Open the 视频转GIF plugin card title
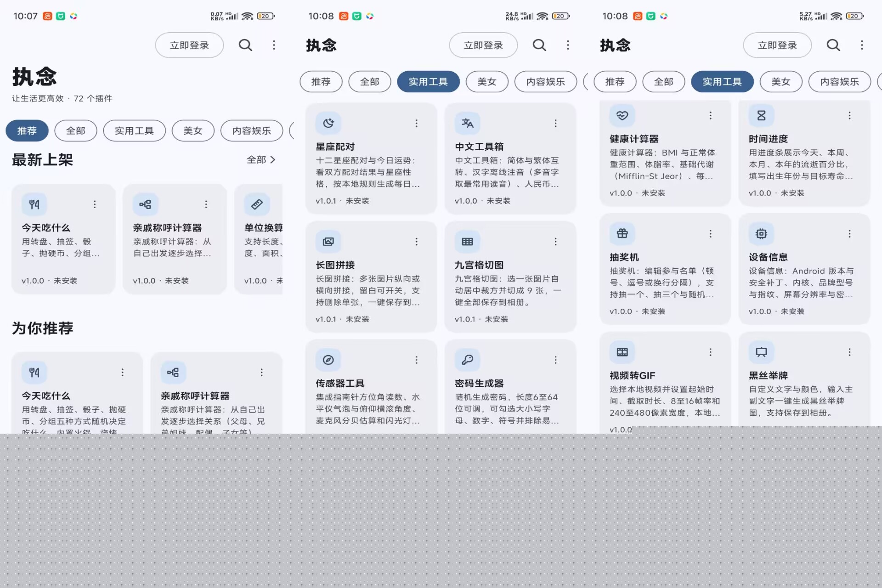 (632, 375)
